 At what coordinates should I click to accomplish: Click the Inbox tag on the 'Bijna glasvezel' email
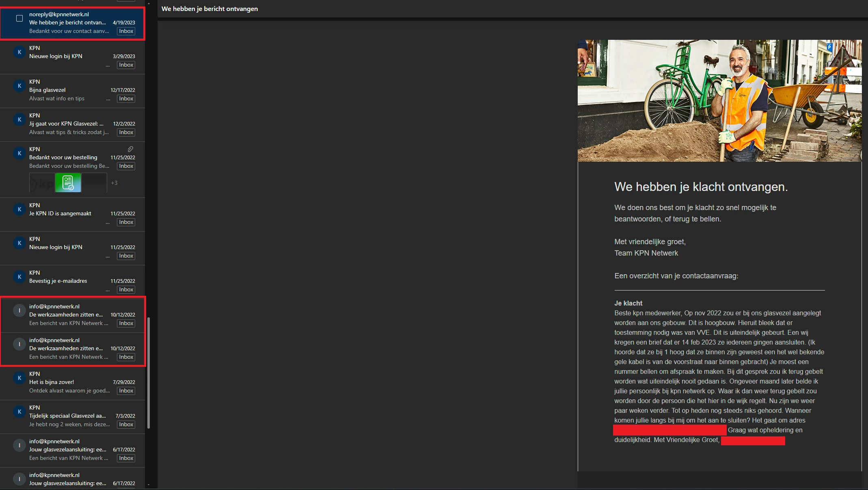coord(126,99)
